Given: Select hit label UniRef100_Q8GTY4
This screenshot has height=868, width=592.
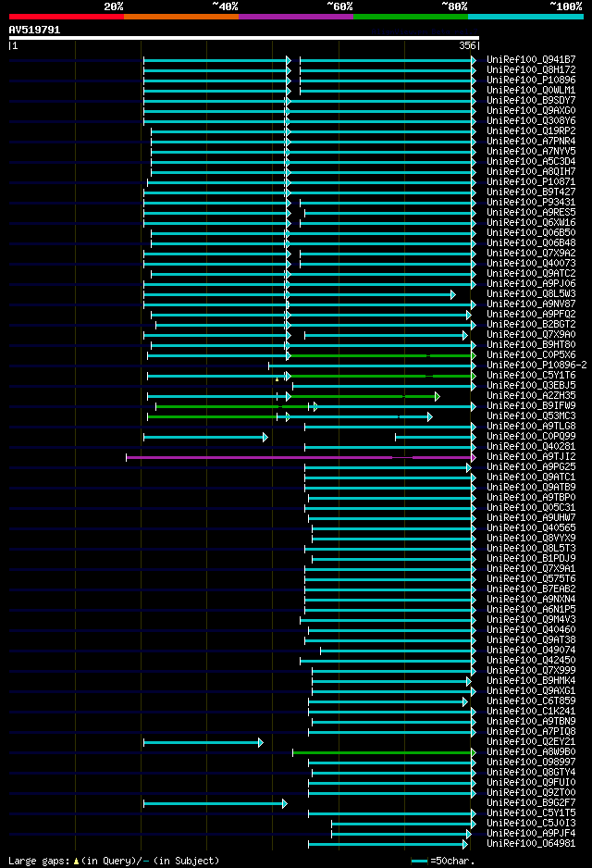Looking at the screenshot, I should [531, 773].
